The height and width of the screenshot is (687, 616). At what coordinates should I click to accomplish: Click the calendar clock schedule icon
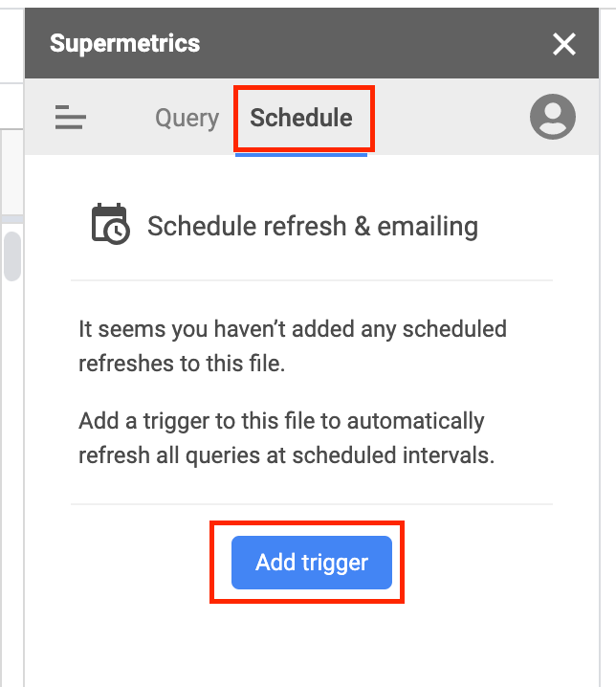click(x=110, y=225)
